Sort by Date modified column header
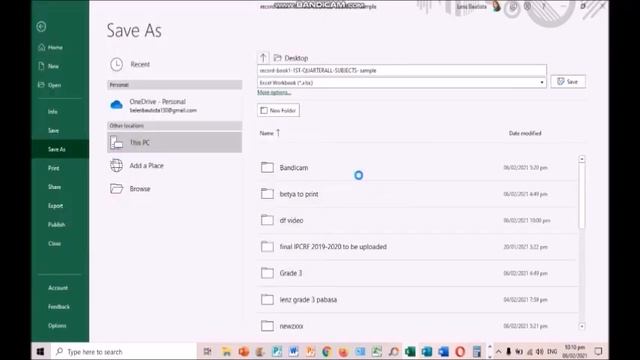 tap(525, 133)
